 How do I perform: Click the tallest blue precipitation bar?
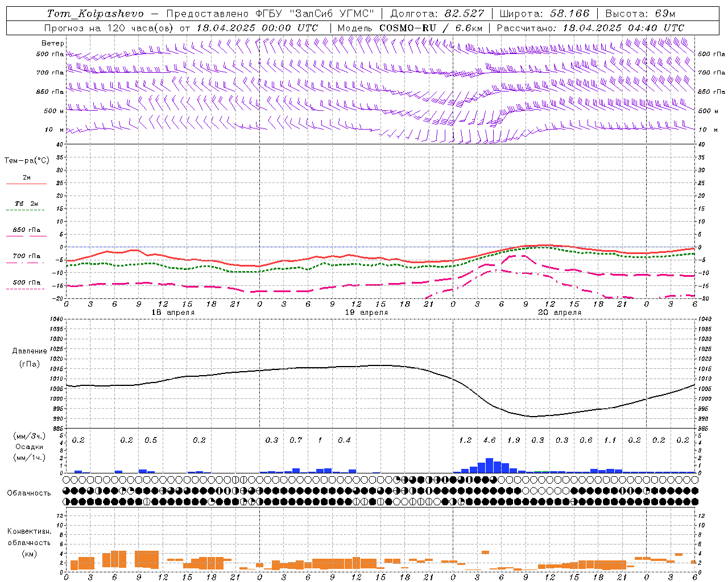coord(489,465)
